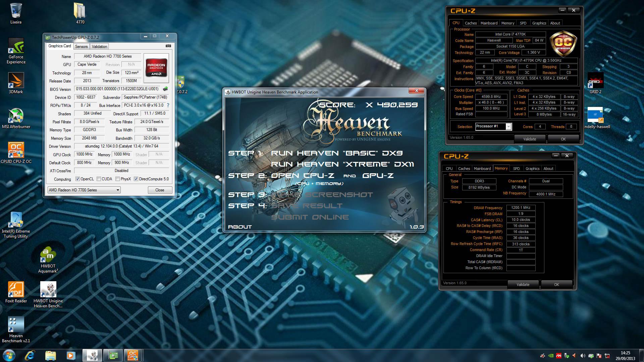Click GPU-Z link in Heaven step 2
Screen dimensions: 644x362
pyautogui.click(x=378, y=176)
